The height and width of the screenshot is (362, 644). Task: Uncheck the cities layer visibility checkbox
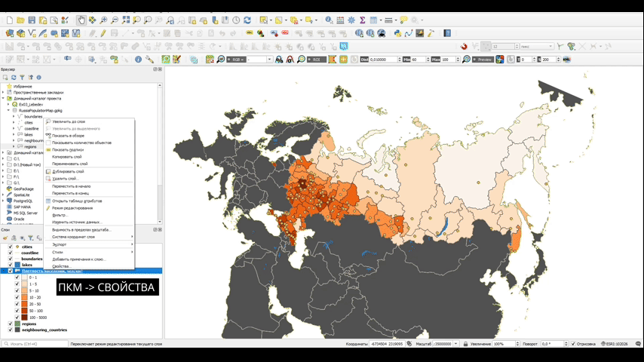point(10,247)
